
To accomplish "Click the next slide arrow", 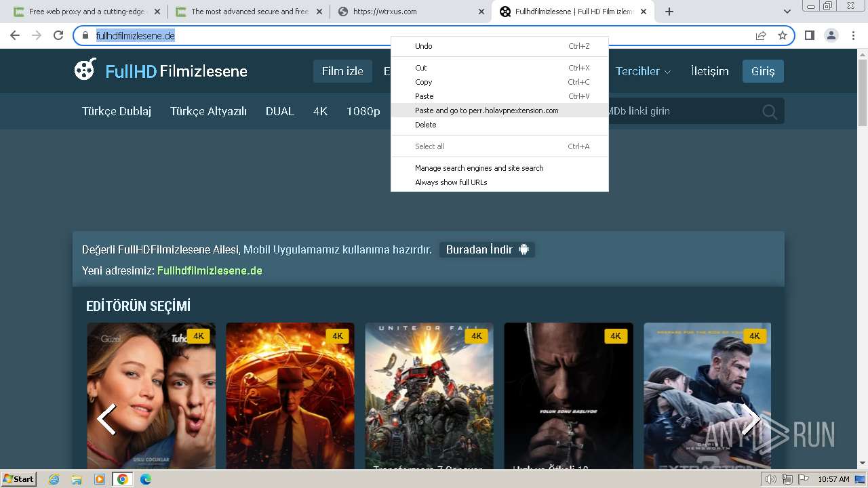I will pos(751,419).
